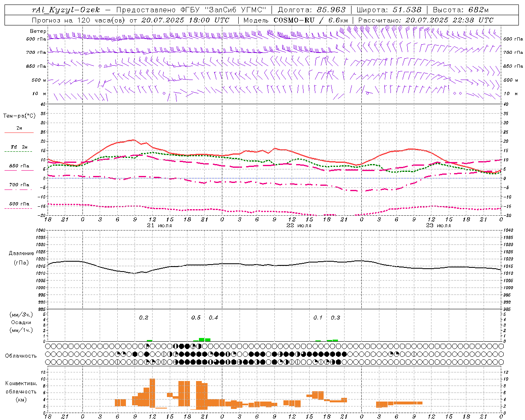
Task: Click the red 2м temperature legend line
Action: tap(19, 132)
